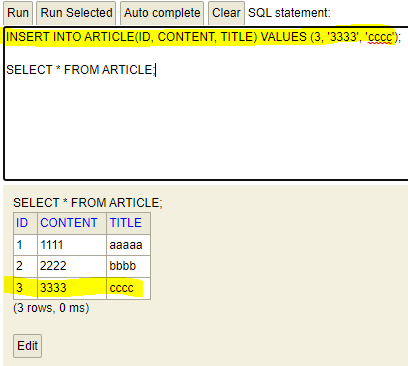The width and height of the screenshot is (408, 366).
Task: Select the cell containing 3333
Action: (72, 288)
